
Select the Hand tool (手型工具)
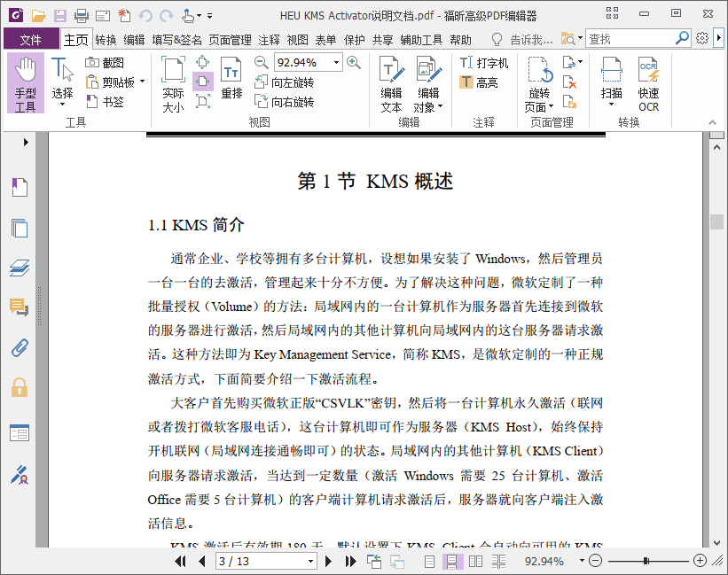(x=26, y=83)
